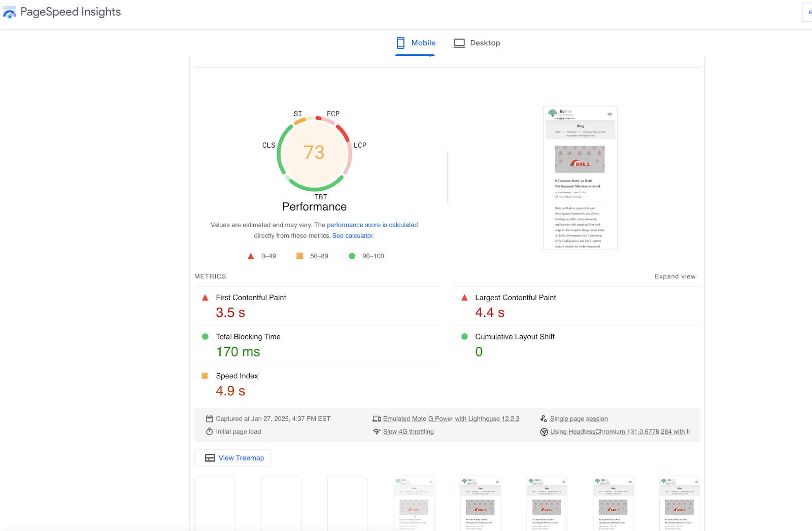Click the stopwatch icon beside Initial page load

click(x=209, y=432)
